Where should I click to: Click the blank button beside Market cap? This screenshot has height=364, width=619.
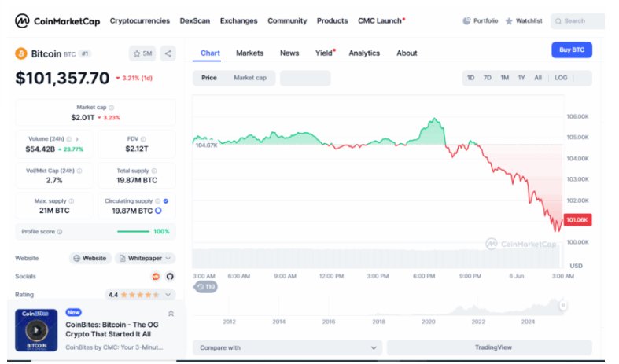305,78
